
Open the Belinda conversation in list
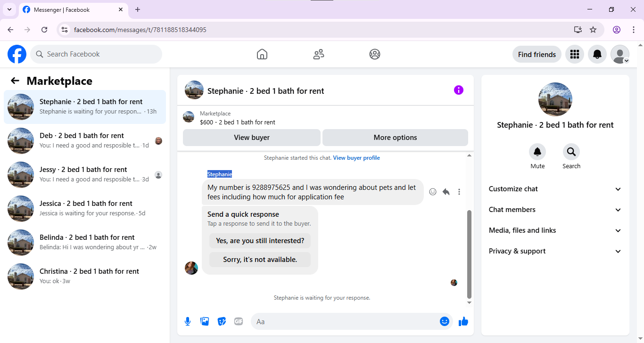click(x=85, y=243)
